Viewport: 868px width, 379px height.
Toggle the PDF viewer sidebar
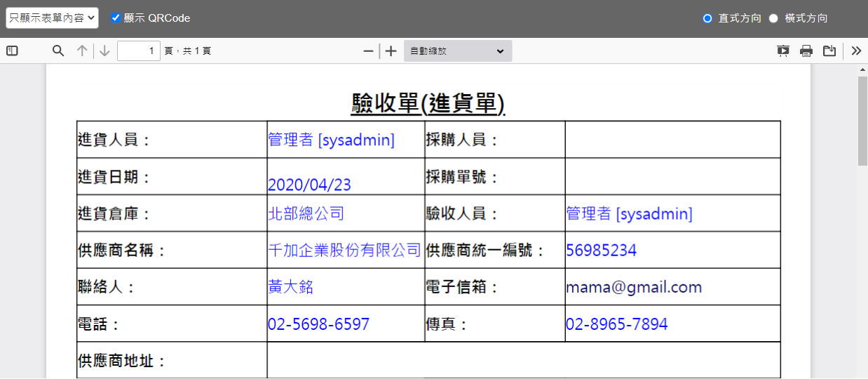point(11,51)
